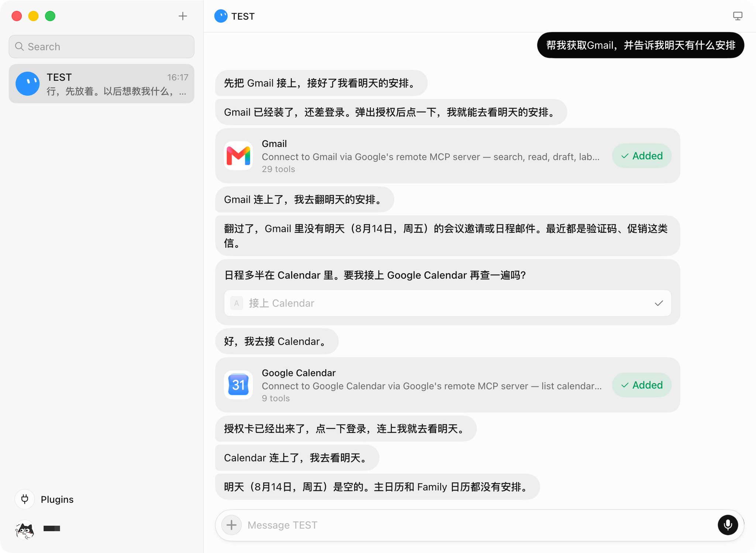The width and height of the screenshot is (756, 553).
Task: Click the Gmail card title text
Action: [274, 144]
